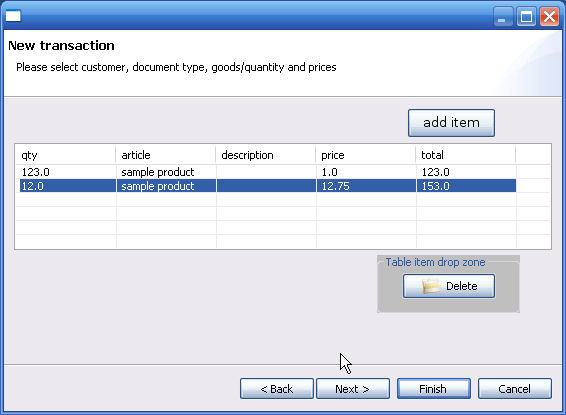Click the Table item drop zone label

[435, 262]
